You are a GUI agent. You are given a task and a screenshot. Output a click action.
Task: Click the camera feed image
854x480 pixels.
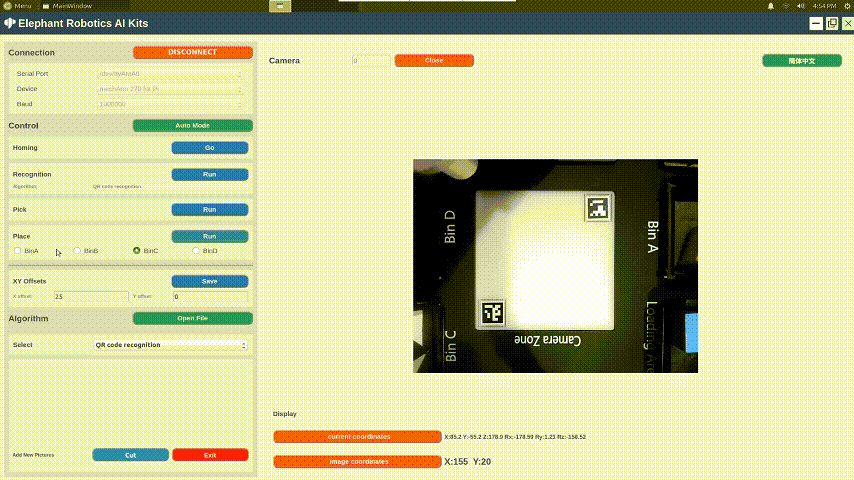pos(555,266)
